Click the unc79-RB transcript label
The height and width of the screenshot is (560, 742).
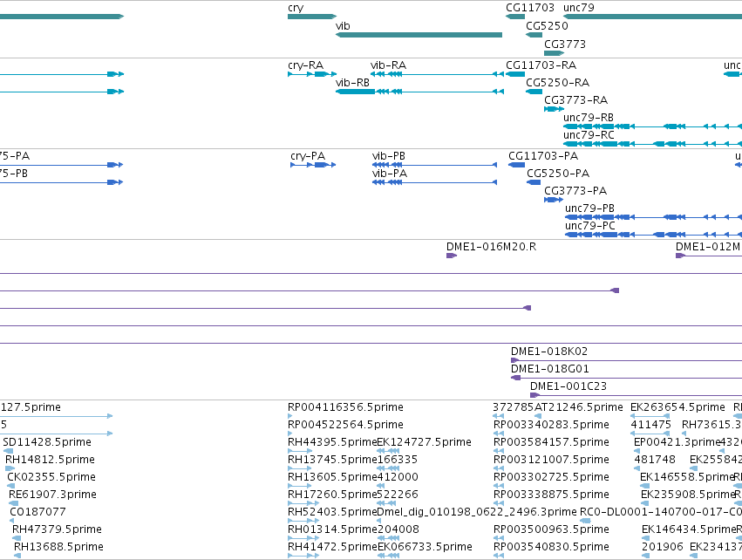click(589, 118)
